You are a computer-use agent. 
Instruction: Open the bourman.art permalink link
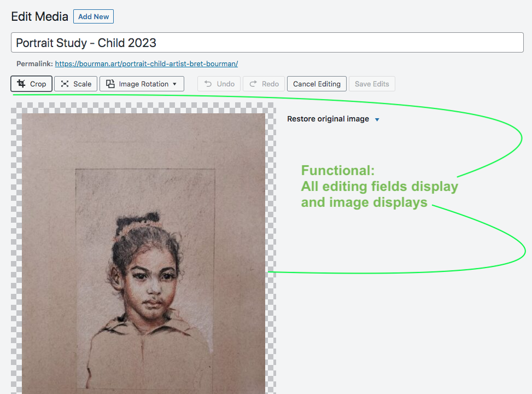(x=146, y=63)
